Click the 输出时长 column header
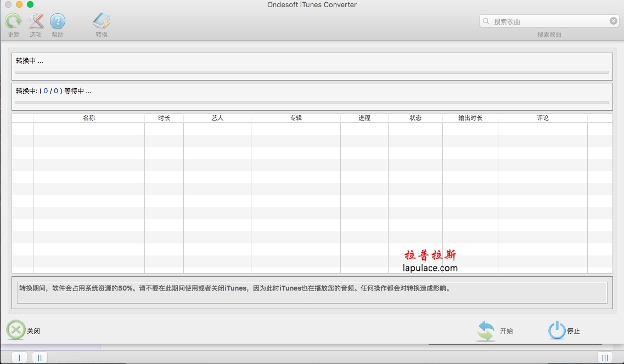624x364 pixels. [470, 118]
